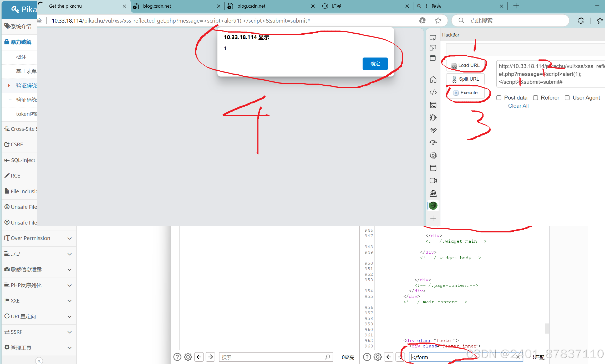
Task: Open the Elements code brackets icon
Action: pos(433,92)
